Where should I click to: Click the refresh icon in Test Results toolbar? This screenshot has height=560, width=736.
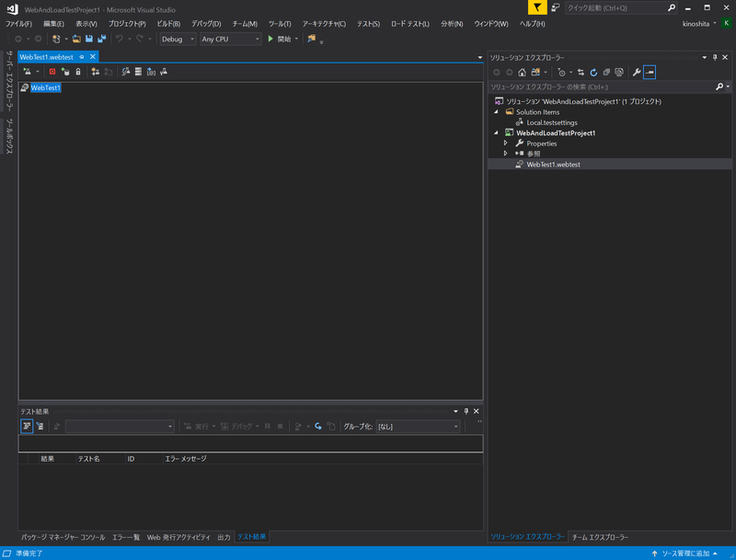[x=318, y=427]
